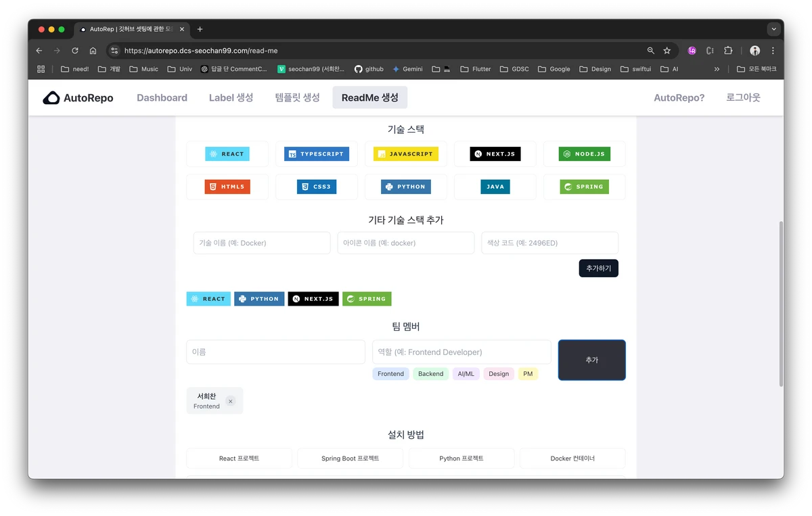Choose the Docker 컨테이너 install option
The height and width of the screenshot is (516, 812).
pyautogui.click(x=572, y=459)
